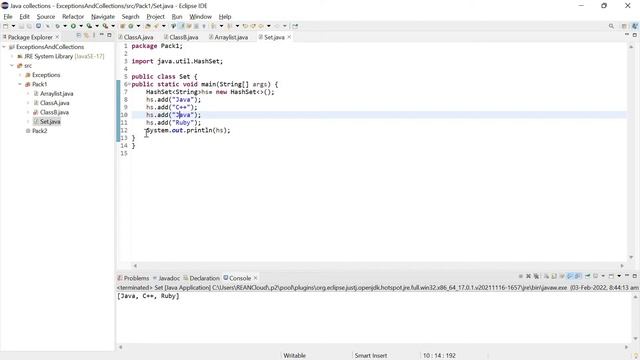The width and height of the screenshot is (640, 360).
Task: Select Pack2 package in Package Explorer
Action: point(36,131)
